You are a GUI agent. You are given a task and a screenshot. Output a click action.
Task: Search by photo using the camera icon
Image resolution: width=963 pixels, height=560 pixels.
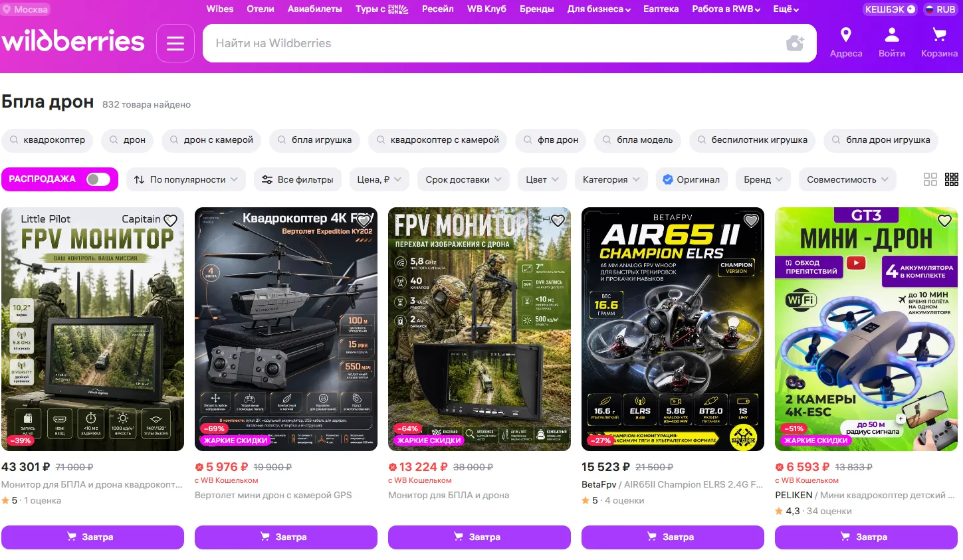point(795,43)
